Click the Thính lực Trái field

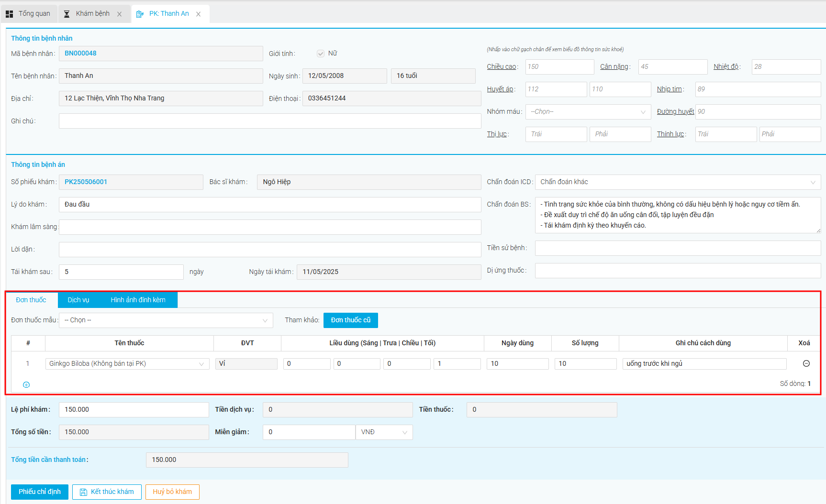click(726, 134)
